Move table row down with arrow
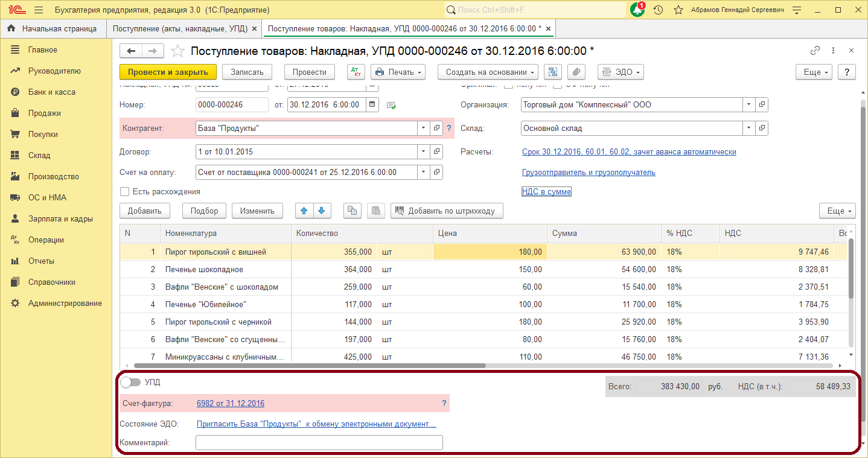The height and width of the screenshot is (458, 868). click(x=321, y=211)
